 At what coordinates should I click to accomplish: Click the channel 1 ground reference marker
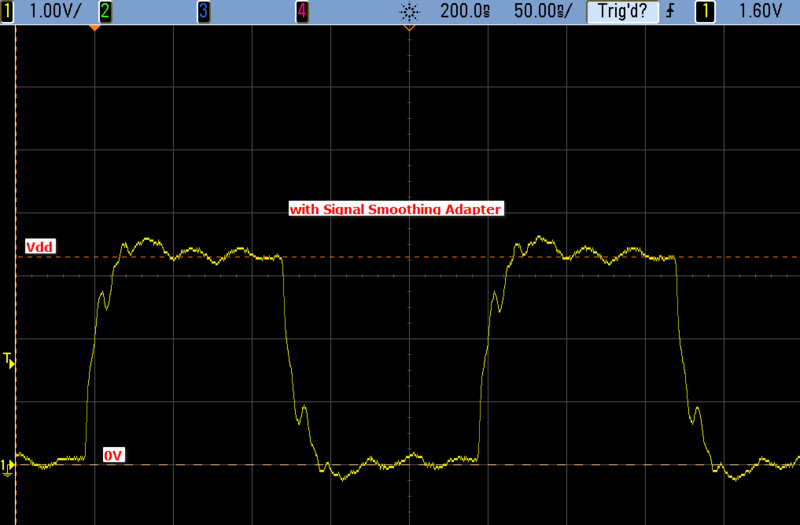(x=7, y=467)
